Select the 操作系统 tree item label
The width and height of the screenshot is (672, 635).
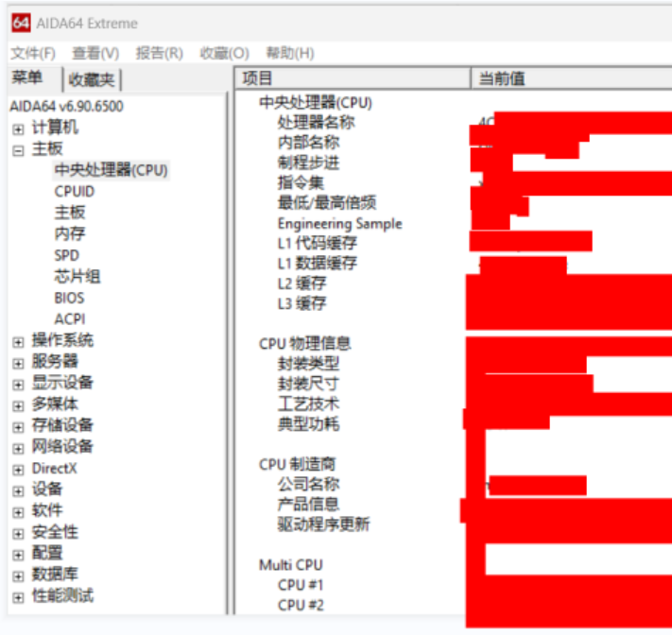click(62, 340)
